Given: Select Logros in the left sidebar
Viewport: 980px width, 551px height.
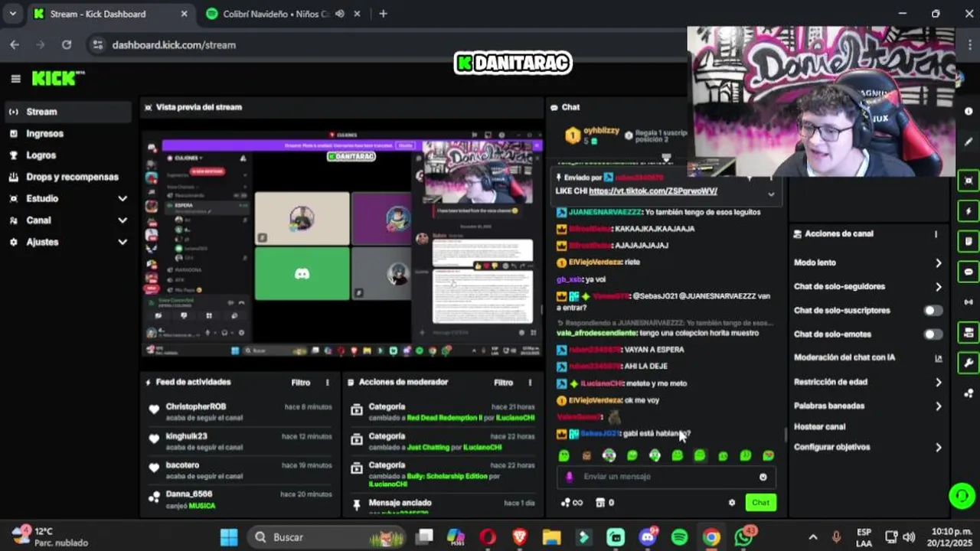Looking at the screenshot, I should click(x=68, y=155).
